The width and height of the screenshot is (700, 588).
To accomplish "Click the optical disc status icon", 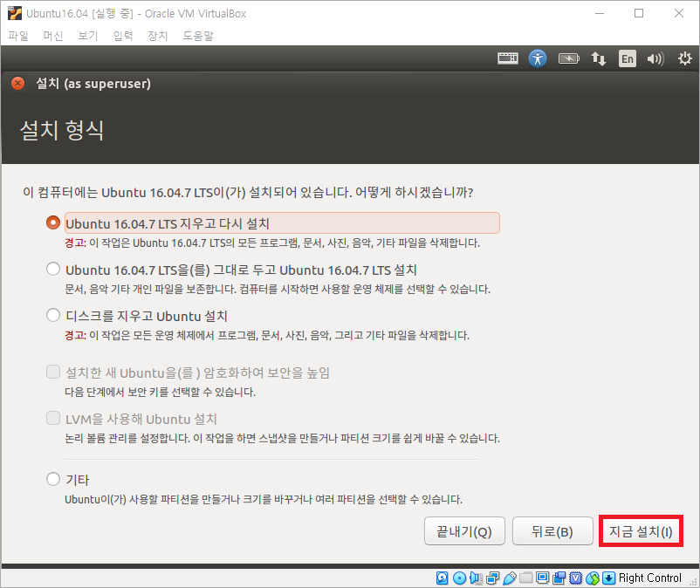I will coord(459,578).
